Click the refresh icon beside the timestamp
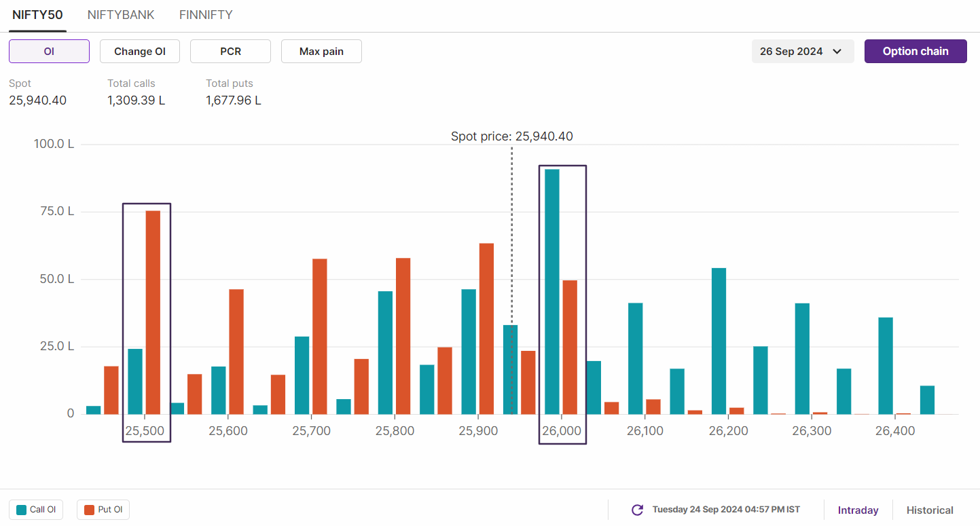The height and width of the screenshot is (526, 980). point(637,510)
